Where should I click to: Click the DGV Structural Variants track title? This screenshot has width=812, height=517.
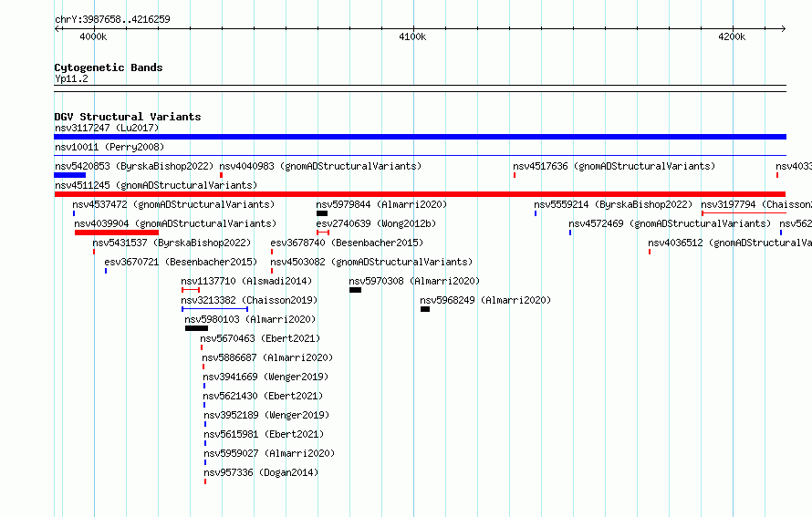(x=128, y=117)
